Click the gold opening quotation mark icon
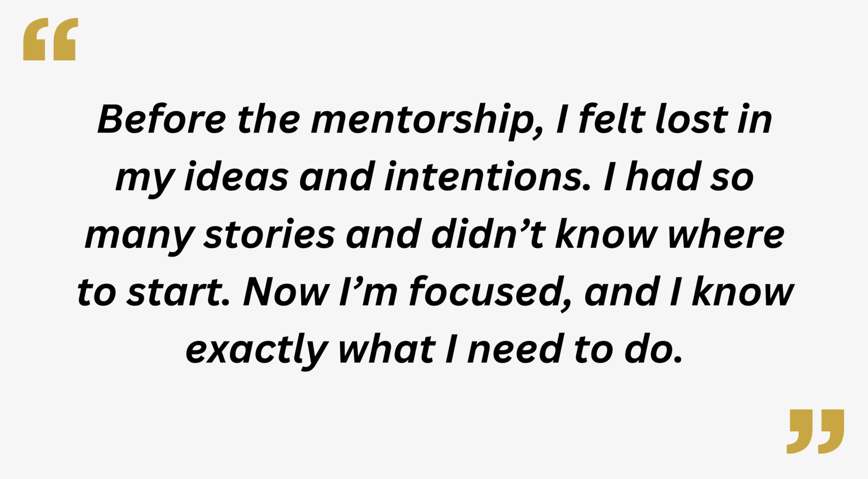 [x=51, y=39]
